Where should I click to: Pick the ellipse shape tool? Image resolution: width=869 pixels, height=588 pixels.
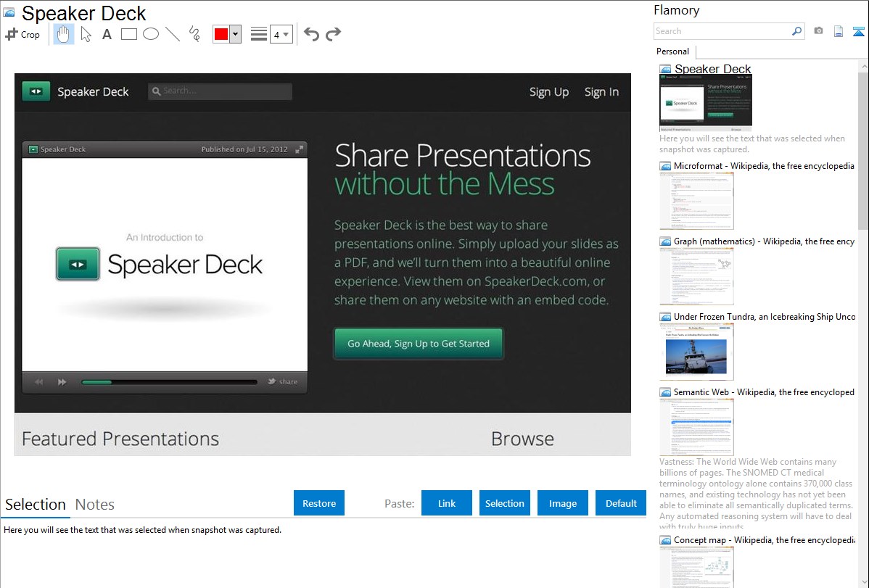tap(151, 34)
